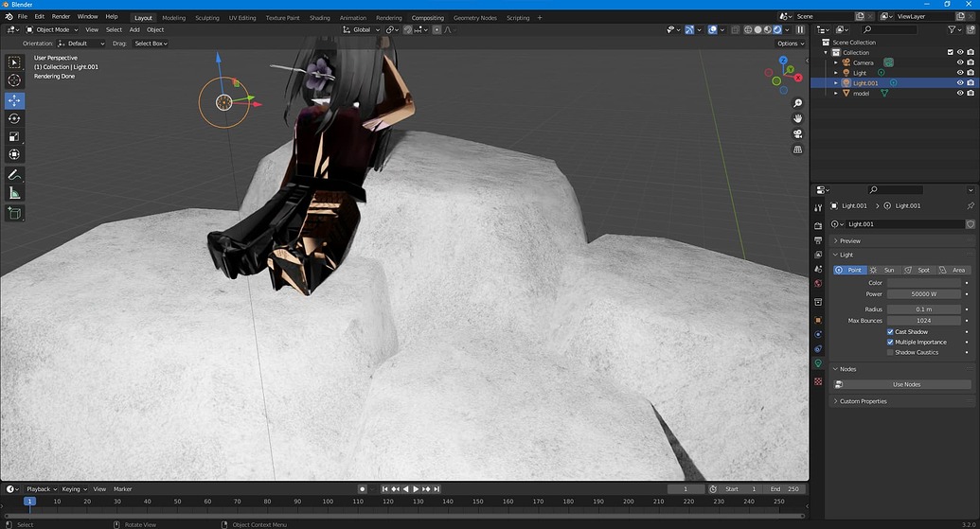Open the View Layer properties tab icon

click(x=818, y=255)
